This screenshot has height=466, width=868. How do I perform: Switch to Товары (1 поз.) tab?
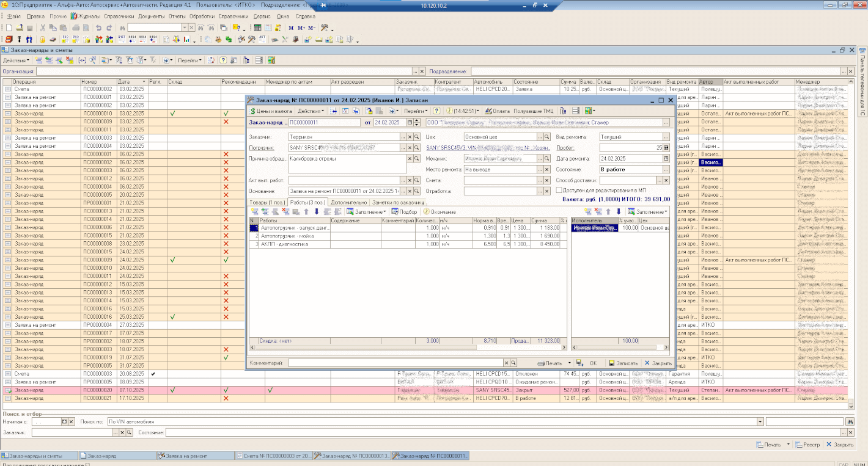[268, 202]
